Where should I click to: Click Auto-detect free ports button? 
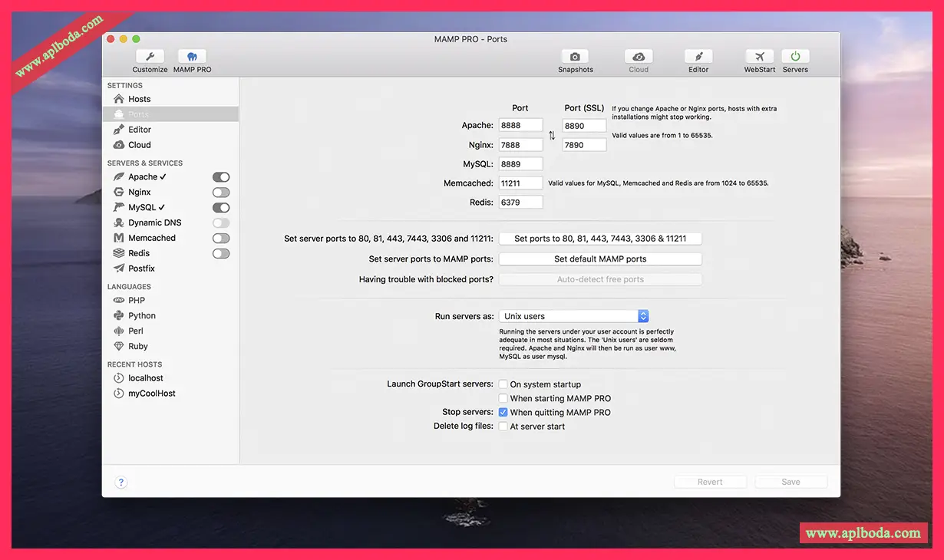click(600, 280)
